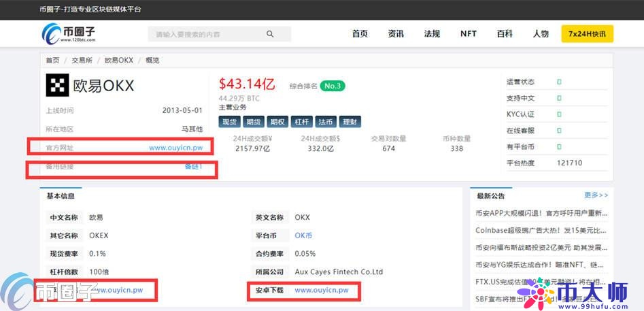The image size is (644, 311).
Task: Click the 期权 business tag
Action: pos(278,122)
